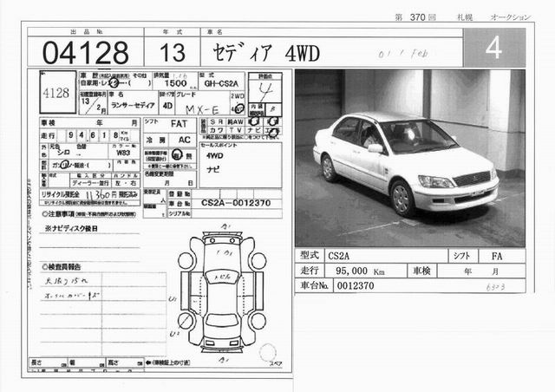Click the large grade 4 in gray box
The width and height of the screenshot is (555, 392).
coord(493,48)
